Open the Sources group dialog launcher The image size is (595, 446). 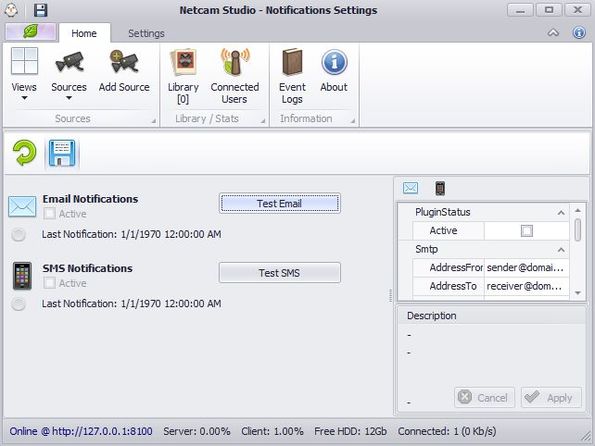154,121
